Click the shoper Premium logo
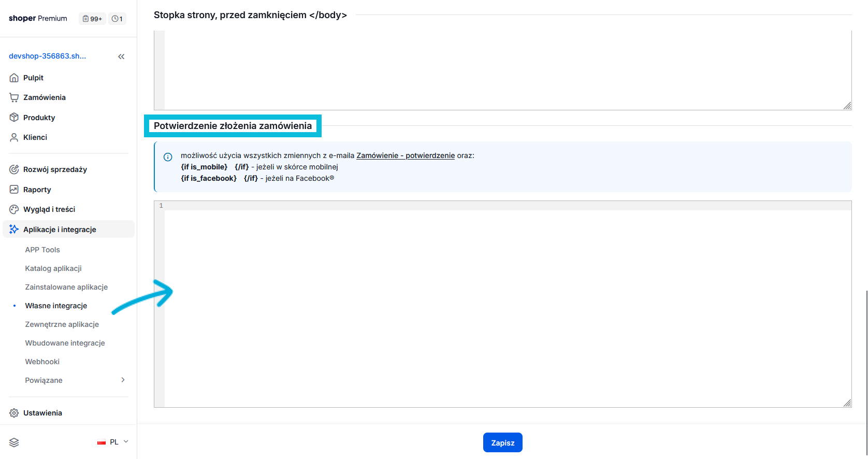 (38, 18)
